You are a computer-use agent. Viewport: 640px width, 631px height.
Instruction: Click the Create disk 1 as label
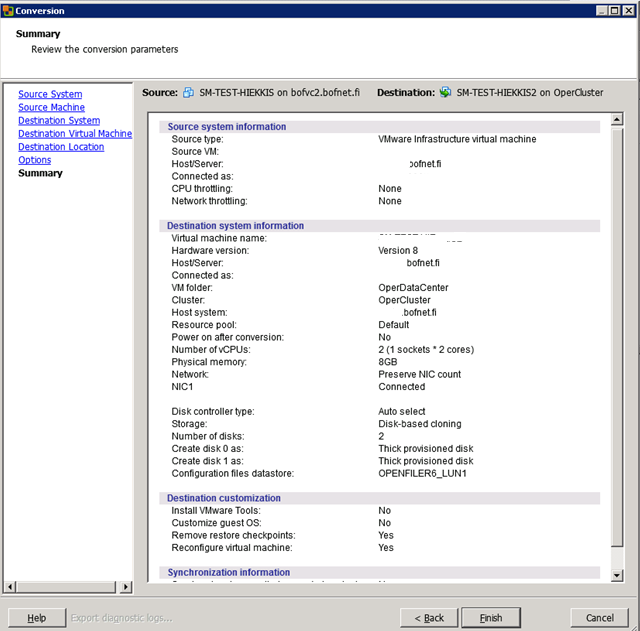pos(207,461)
